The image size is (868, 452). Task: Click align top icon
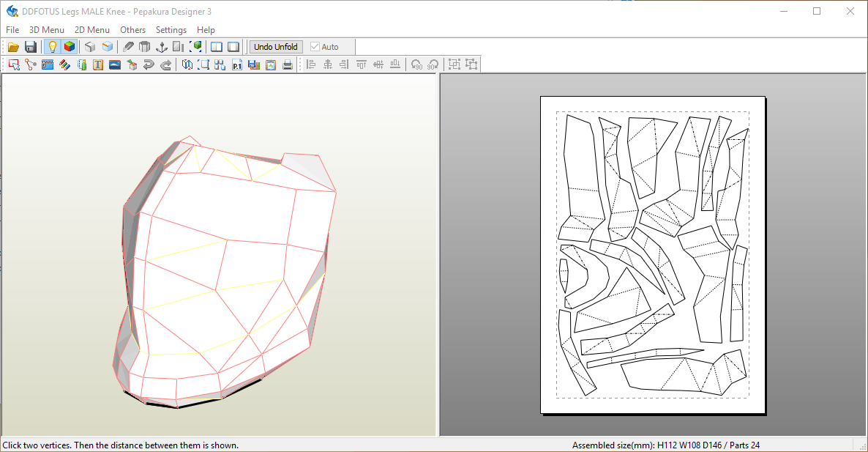[362, 64]
